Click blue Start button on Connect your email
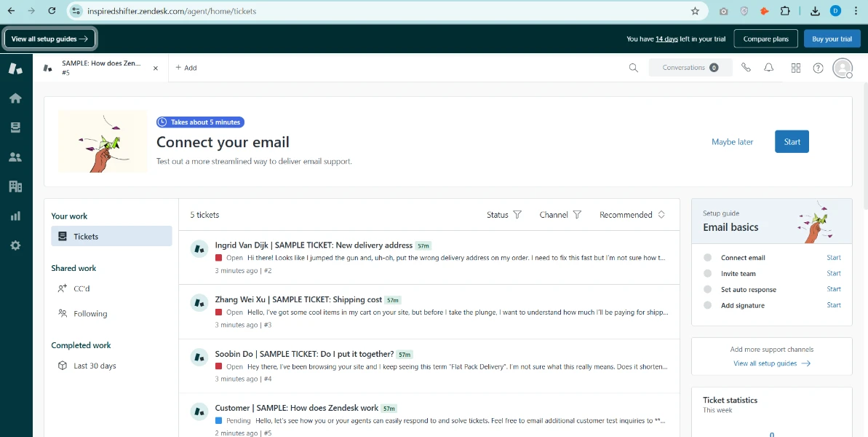The width and height of the screenshot is (868, 437). [x=792, y=142]
